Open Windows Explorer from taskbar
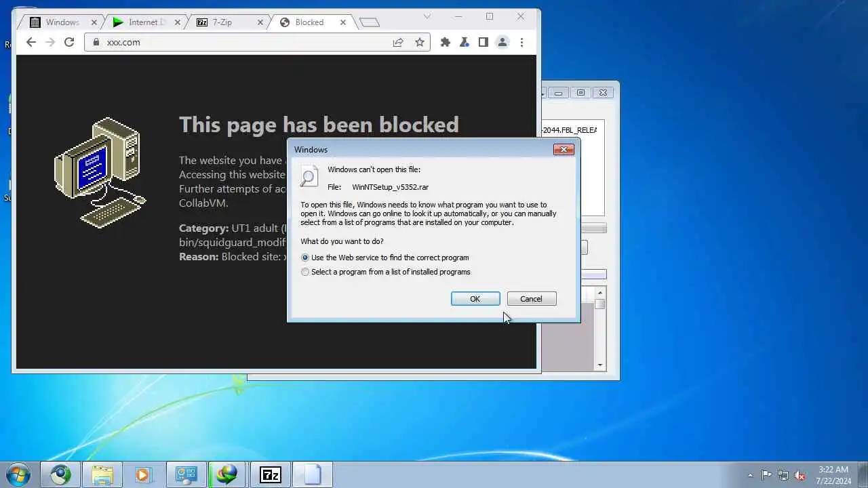 [102, 474]
